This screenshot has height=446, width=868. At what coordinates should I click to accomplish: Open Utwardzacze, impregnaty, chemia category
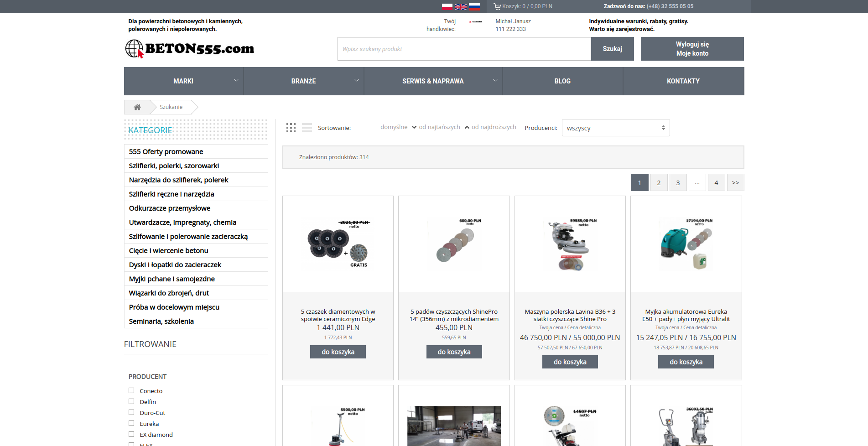[196, 222]
